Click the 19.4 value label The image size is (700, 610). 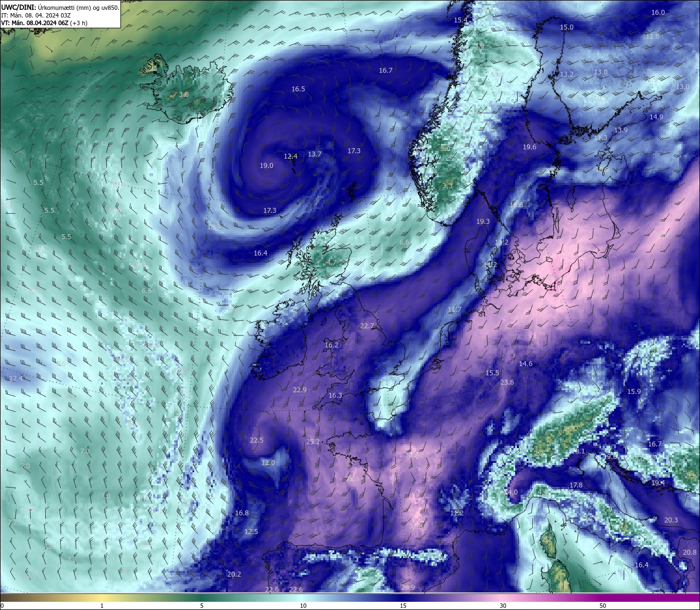658,483
